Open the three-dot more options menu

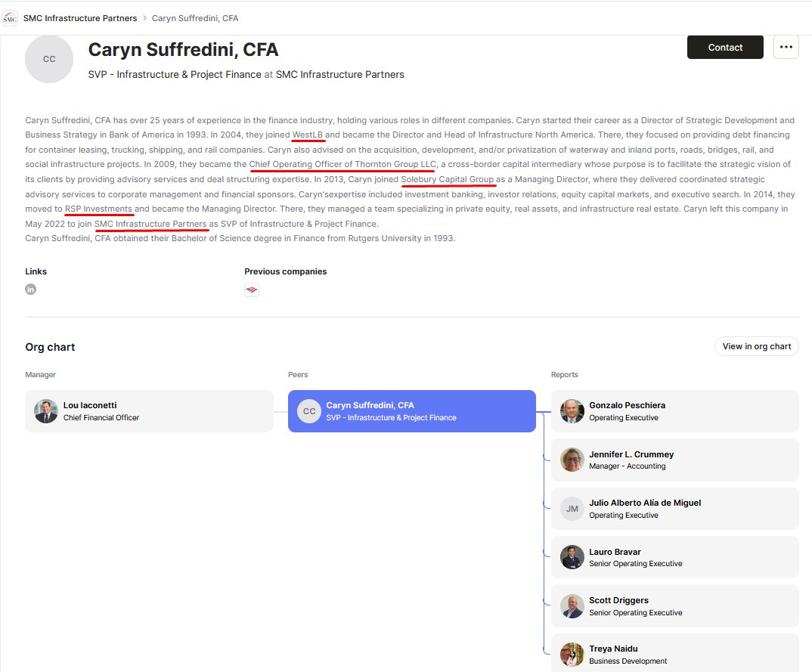(x=786, y=47)
